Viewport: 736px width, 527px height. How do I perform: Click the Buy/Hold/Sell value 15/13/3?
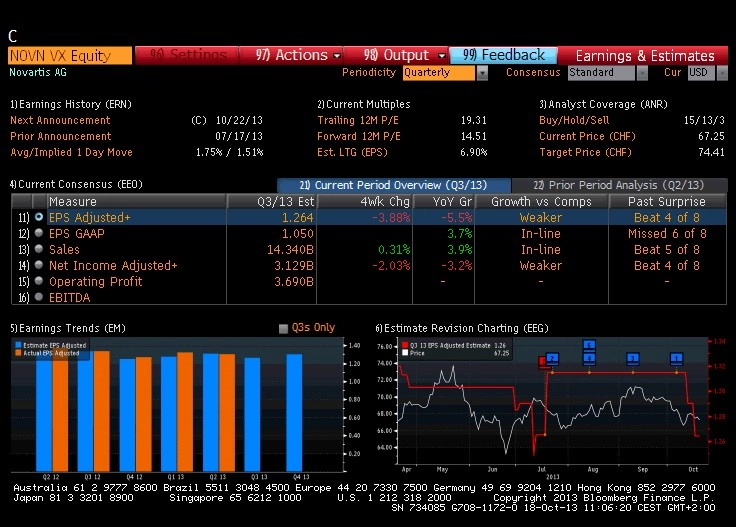[704, 120]
